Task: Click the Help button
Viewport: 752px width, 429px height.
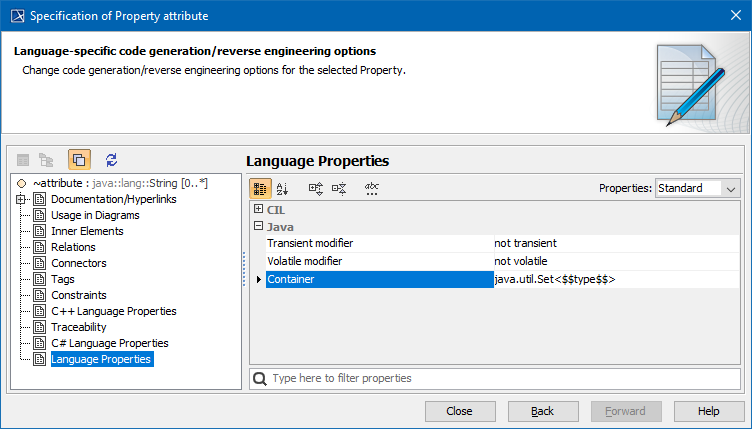Action: pos(708,411)
